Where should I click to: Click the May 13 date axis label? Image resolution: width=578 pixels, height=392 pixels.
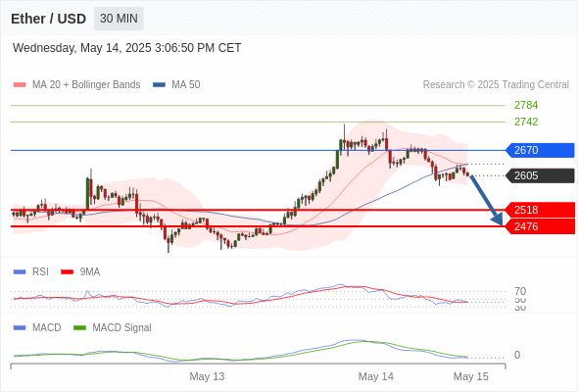click(x=207, y=376)
